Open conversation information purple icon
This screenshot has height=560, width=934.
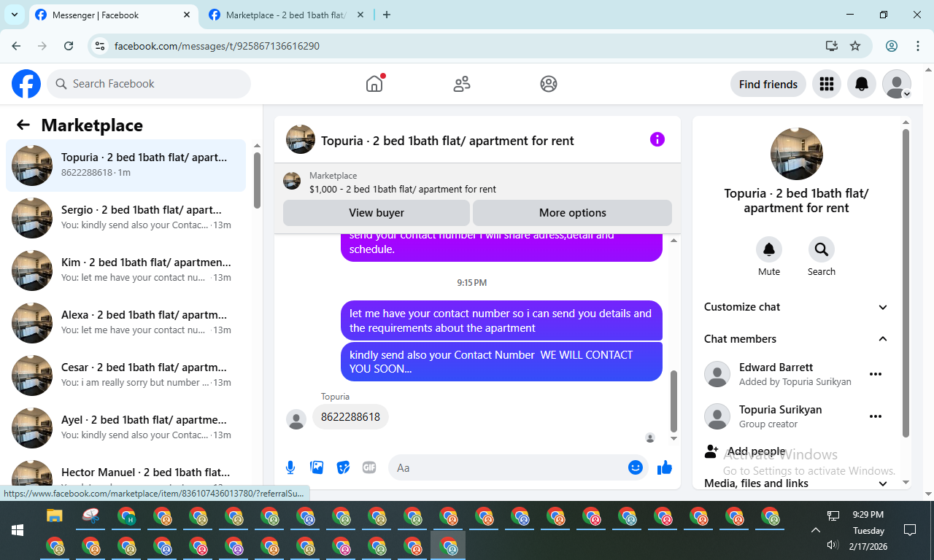657,139
